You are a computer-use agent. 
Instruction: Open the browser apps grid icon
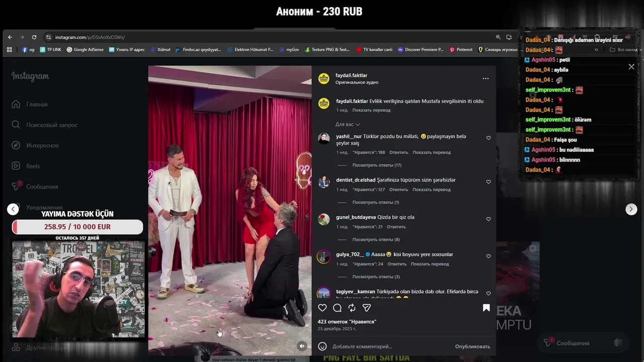(x=9, y=50)
